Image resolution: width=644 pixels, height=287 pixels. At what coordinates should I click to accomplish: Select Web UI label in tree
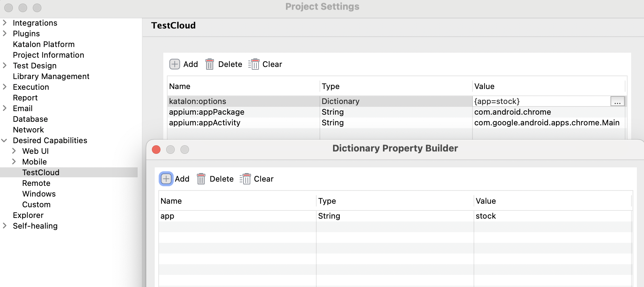[35, 151]
